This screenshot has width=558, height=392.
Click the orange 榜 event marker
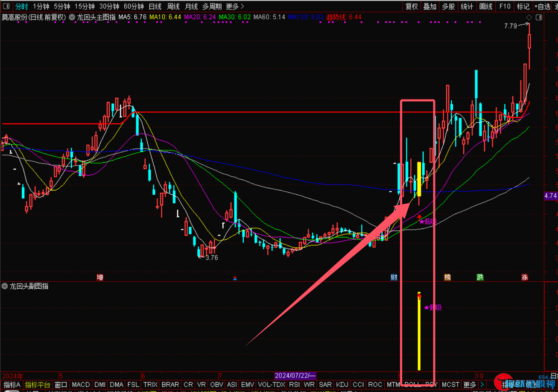(x=447, y=277)
